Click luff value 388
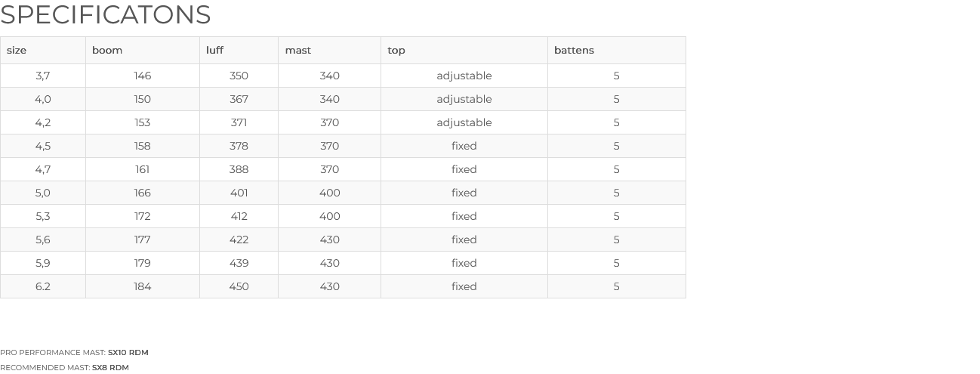 239,169
